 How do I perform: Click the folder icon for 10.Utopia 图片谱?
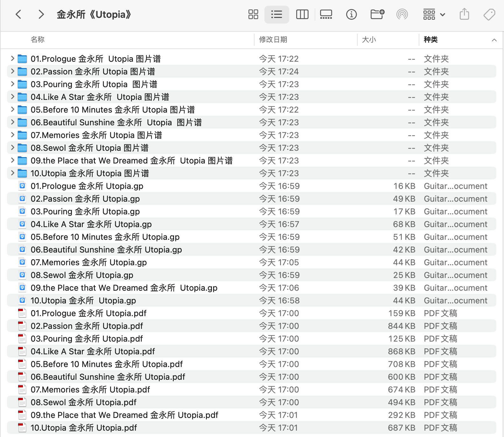pos(22,173)
